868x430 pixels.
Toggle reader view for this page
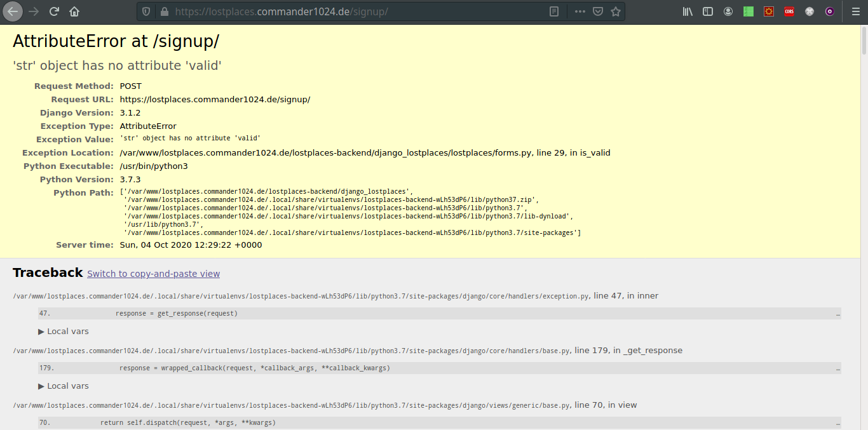(555, 11)
